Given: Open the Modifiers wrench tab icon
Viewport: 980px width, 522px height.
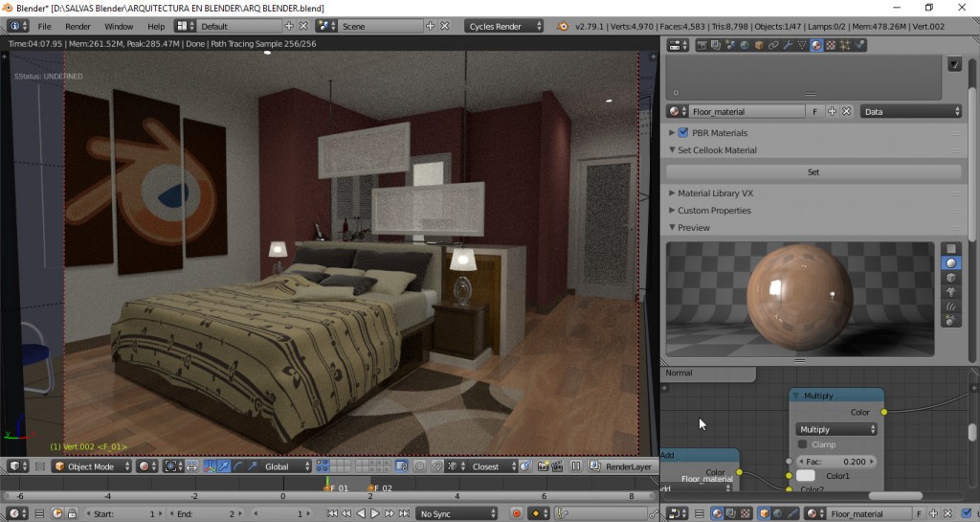Looking at the screenshot, I should tap(788, 45).
